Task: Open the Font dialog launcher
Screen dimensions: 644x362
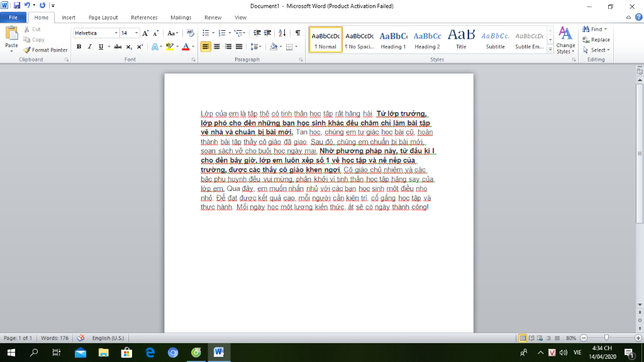Action: point(194,60)
